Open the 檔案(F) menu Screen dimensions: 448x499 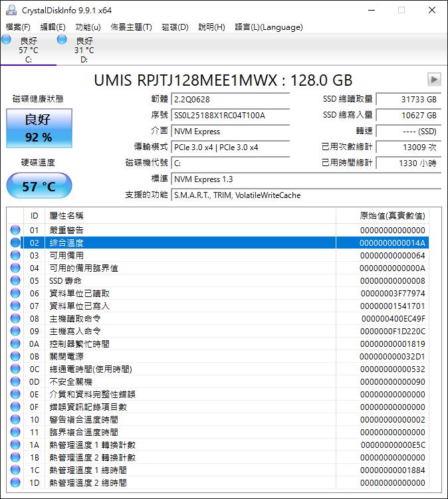coord(18,27)
